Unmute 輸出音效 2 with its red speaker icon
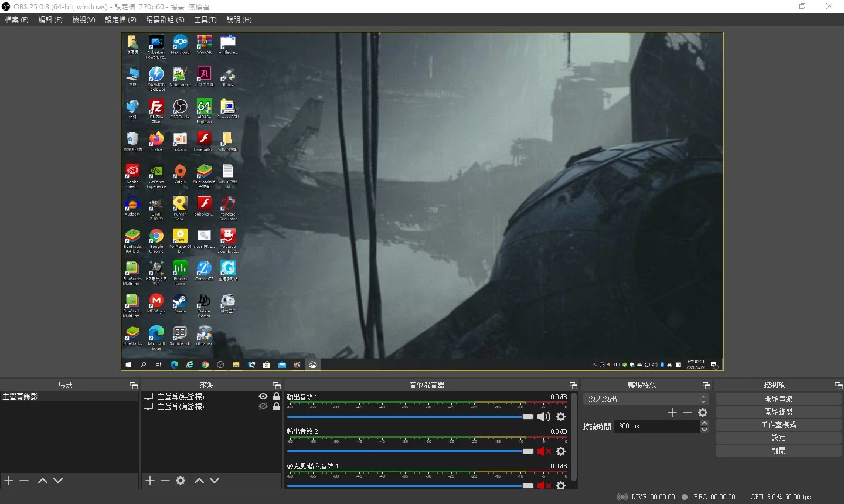The height and width of the screenshot is (504, 844). [544, 451]
